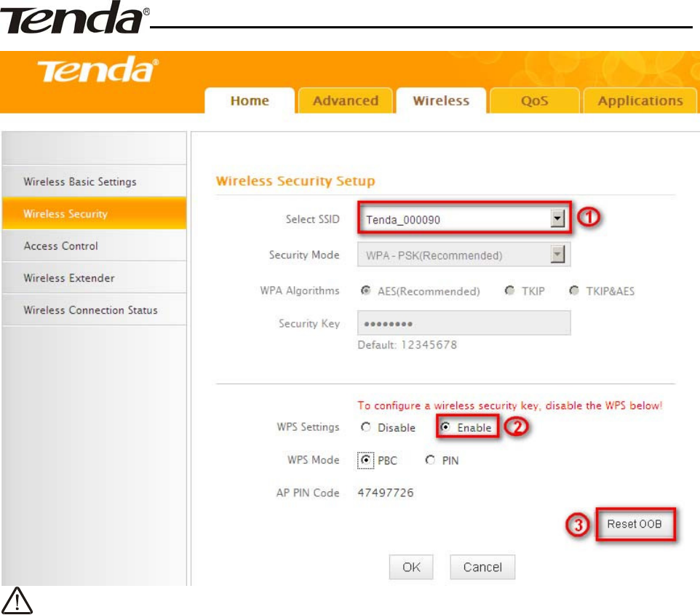
Task: Set WPS Settings to Disable
Action: 365,427
